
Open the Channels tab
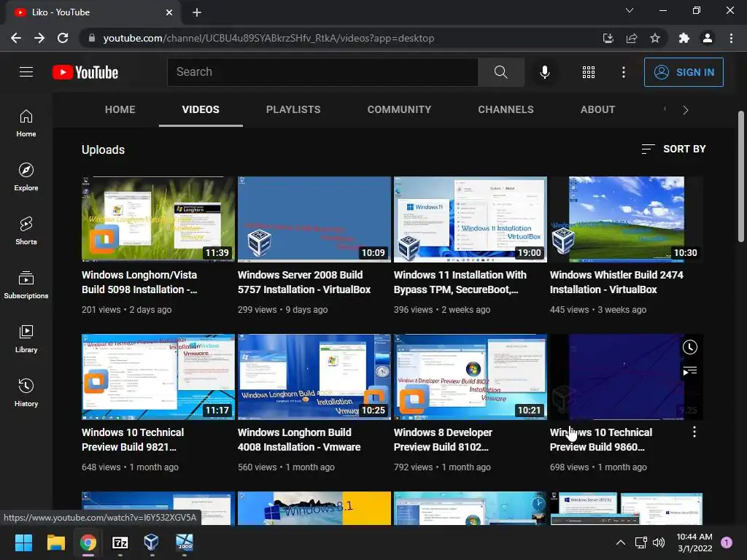506,109
